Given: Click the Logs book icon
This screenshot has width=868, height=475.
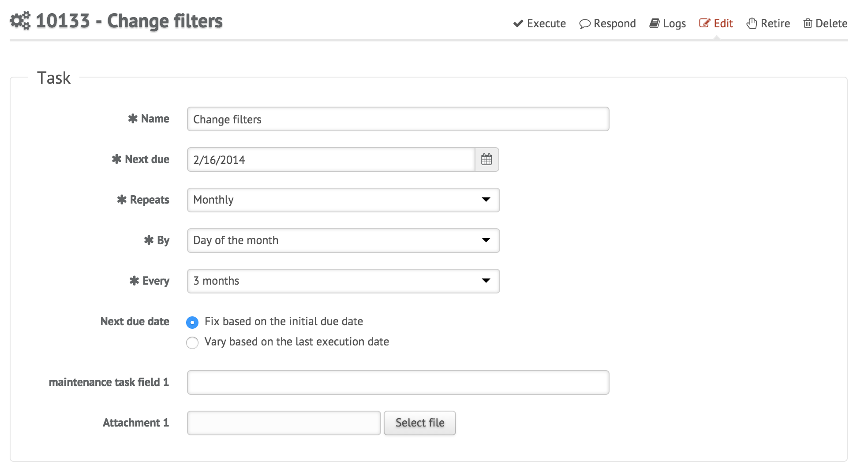Looking at the screenshot, I should [655, 23].
